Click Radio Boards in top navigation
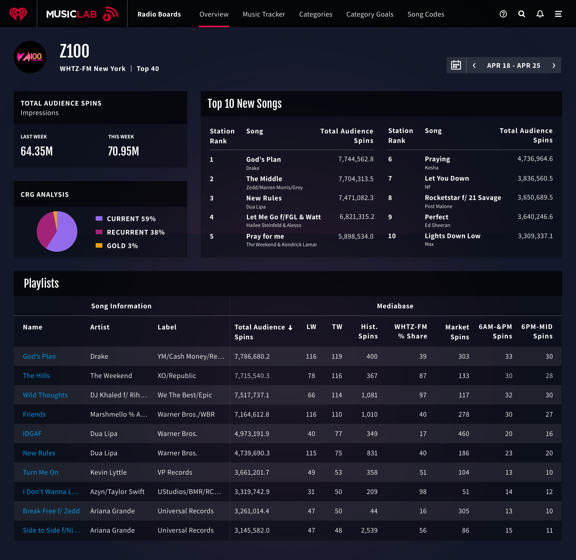This screenshot has width=576, height=560. point(159,14)
